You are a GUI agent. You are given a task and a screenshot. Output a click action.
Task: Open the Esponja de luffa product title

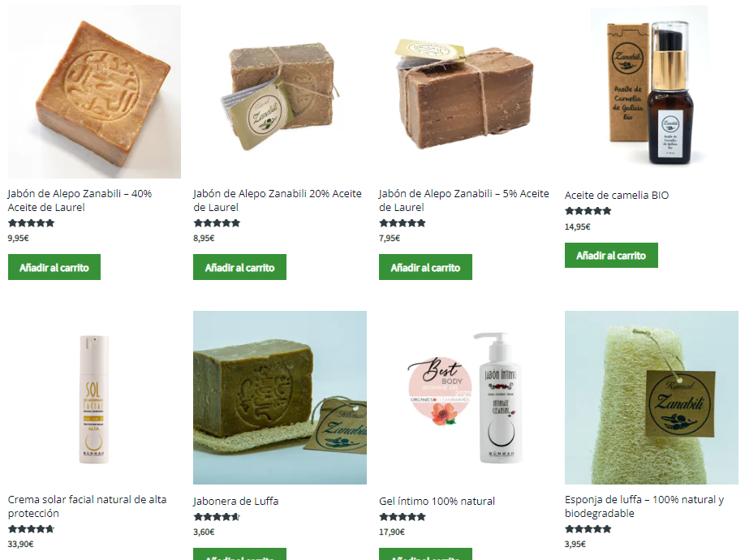coord(644,506)
